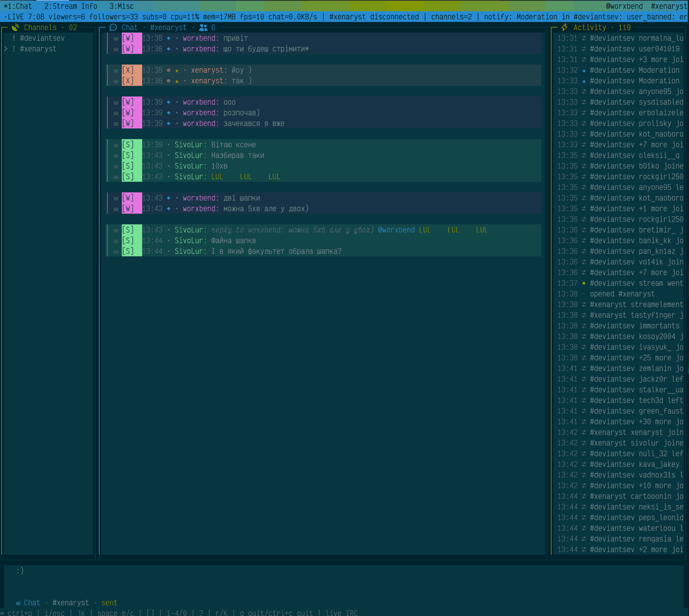Switch to the 1:Chat tab
This screenshot has width=689, height=616.
point(18,6)
